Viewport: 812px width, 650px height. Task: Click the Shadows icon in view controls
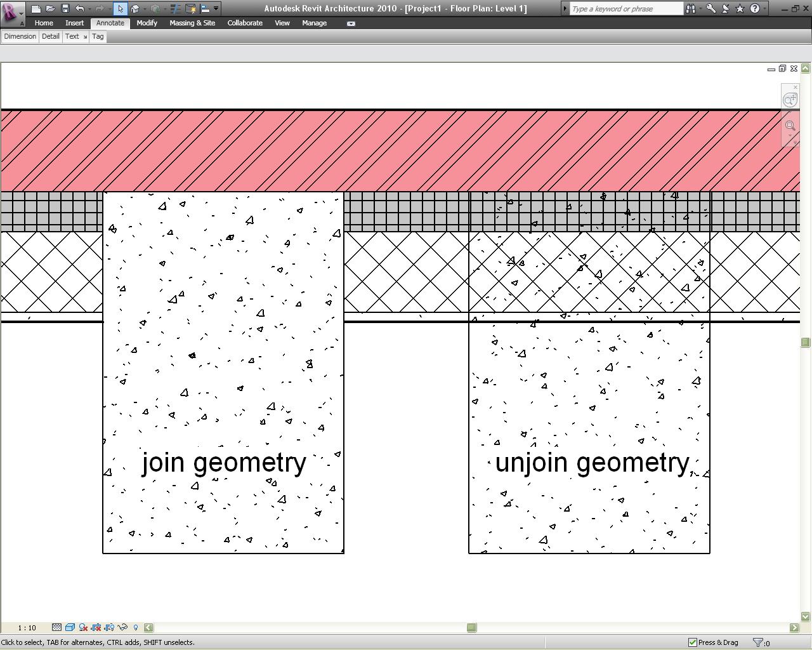coord(83,628)
